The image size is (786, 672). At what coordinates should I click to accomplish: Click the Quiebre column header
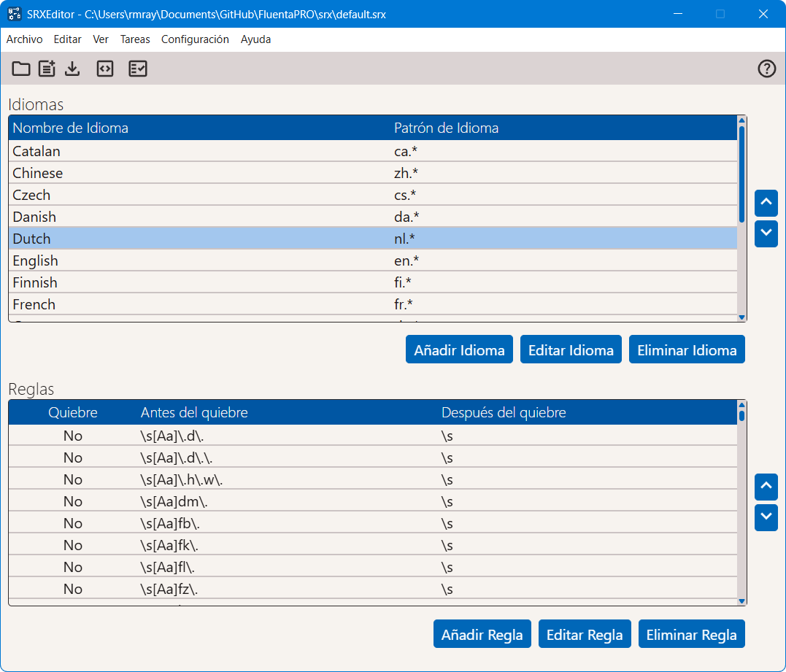click(x=73, y=412)
